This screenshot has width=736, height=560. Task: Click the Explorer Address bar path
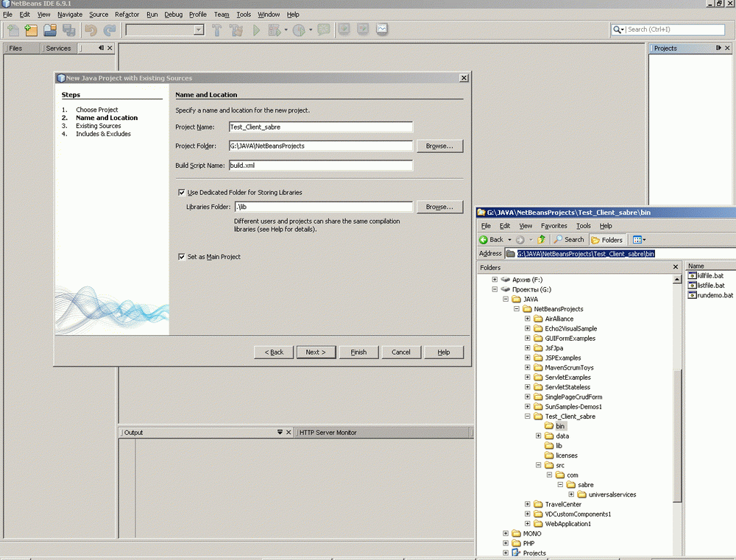click(x=585, y=253)
